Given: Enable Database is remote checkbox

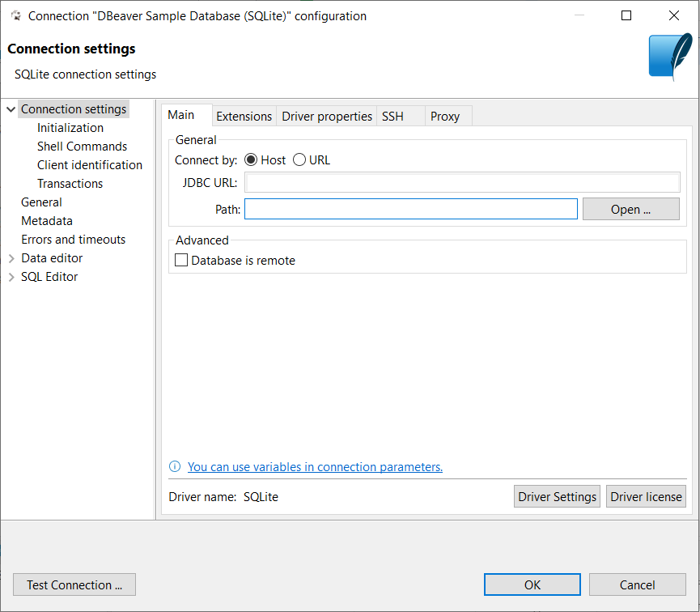Looking at the screenshot, I should (180, 260).
